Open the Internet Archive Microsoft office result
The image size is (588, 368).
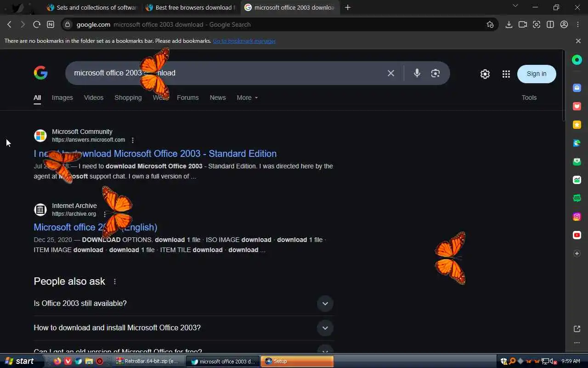click(96, 227)
